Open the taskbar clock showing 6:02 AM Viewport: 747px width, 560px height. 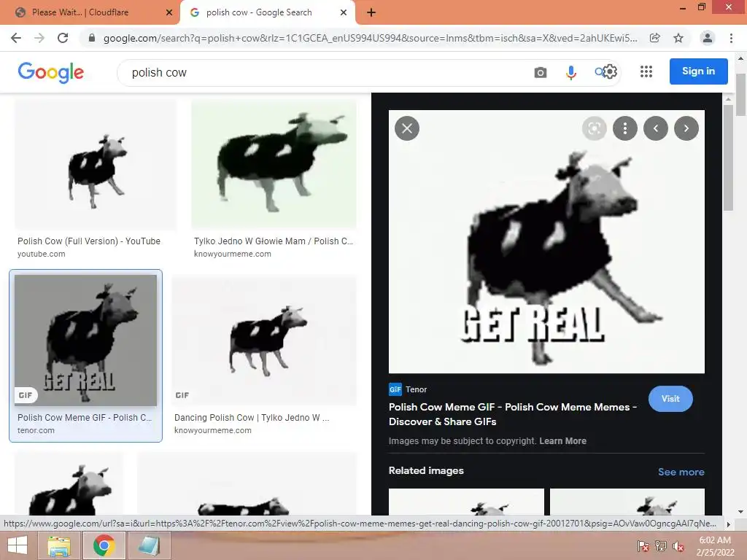(x=715, y=546)
